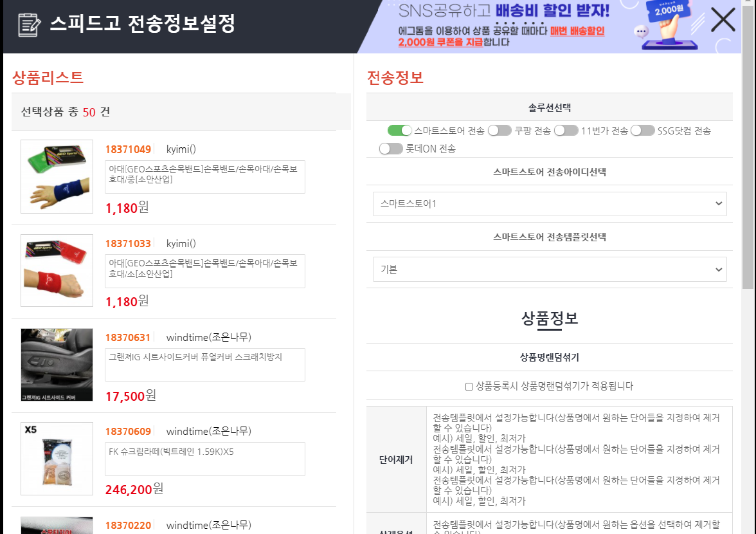Click seller kyimi() on item 18371049
The width and height of the screenshot is (756, 534).
[181, 149]
